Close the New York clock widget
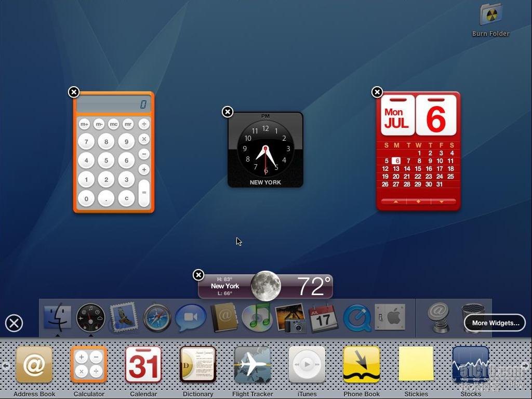The width and height of the screenshot is (532, 399). [228, 112]
